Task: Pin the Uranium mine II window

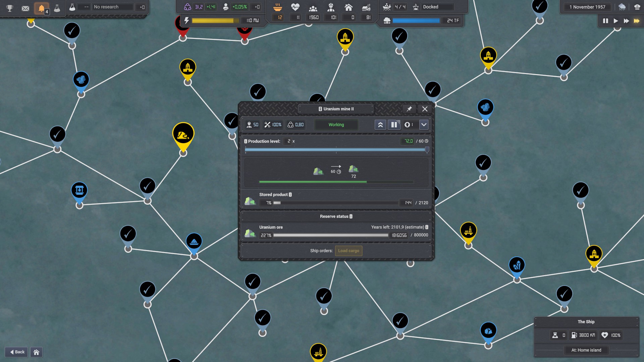Action: tap(409, 109)
